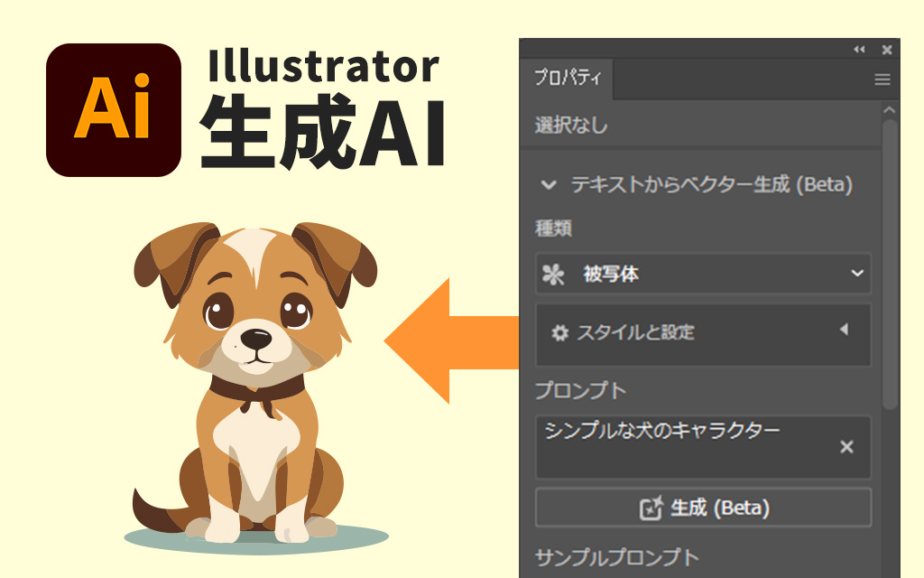Click the スタイルと設定 gear icon
This screenshot has width=924, height=578.
point(559,333)
